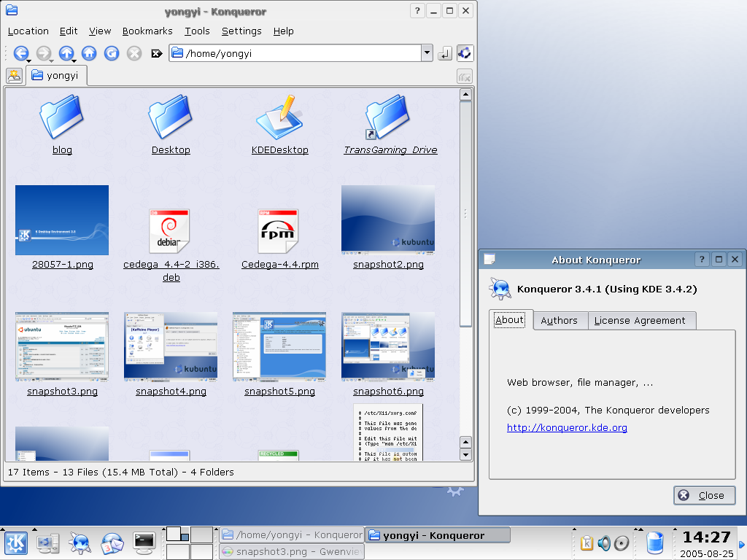This screenshot has height=560, width=747.
Task: Open the Edit menu
Action: coord(69,31)
